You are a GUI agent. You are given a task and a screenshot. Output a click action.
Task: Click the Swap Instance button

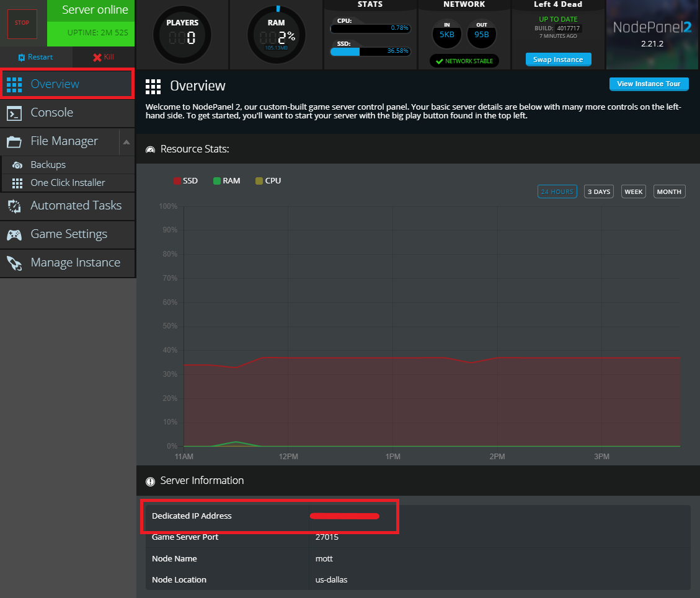pos(557,59)
